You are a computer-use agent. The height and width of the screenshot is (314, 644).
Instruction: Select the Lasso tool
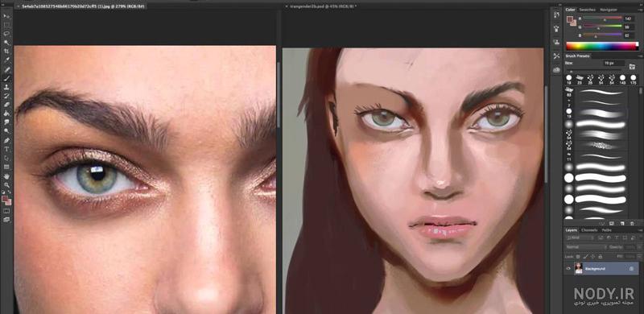(6, 34)
